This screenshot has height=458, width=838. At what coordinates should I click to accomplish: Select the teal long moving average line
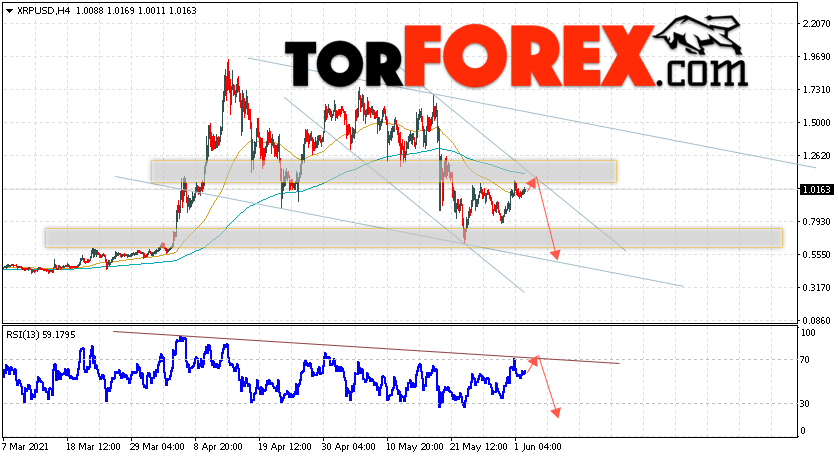tap(266, 197)
